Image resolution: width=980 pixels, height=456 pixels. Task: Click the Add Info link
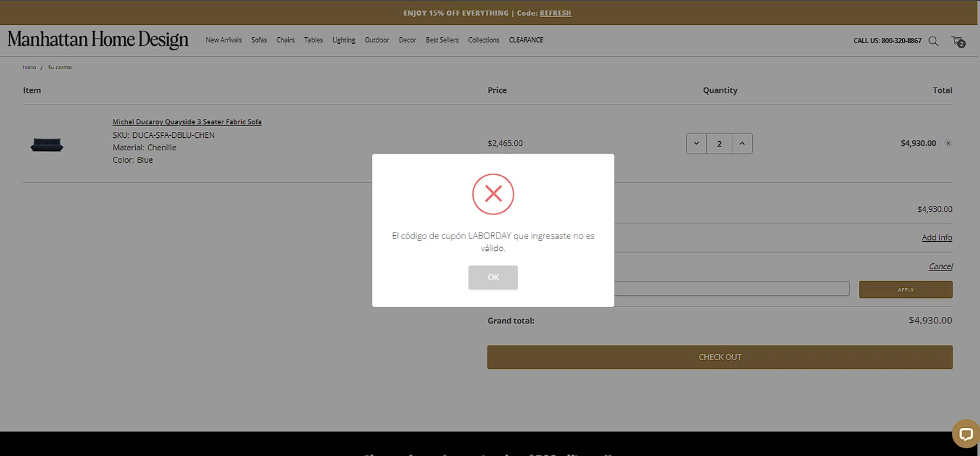pos(937,238)
